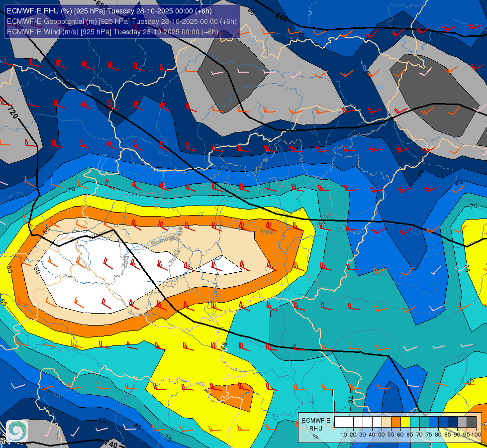Click the legend value label 10
Image resolution: width=487 pixels, height=448 pixels.
click(x=344, y=435)
